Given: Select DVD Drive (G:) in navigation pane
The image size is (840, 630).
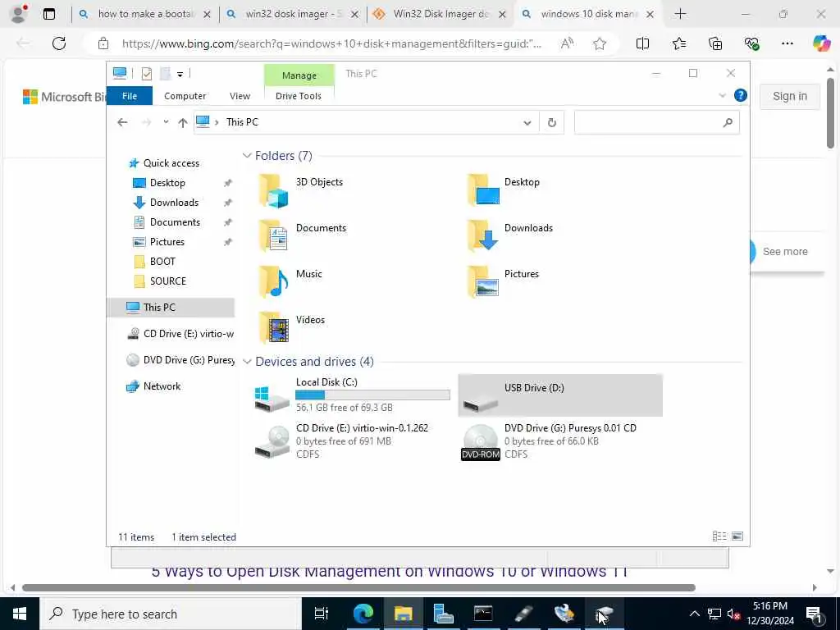Looking at the screenshot, I should [180, 360].
